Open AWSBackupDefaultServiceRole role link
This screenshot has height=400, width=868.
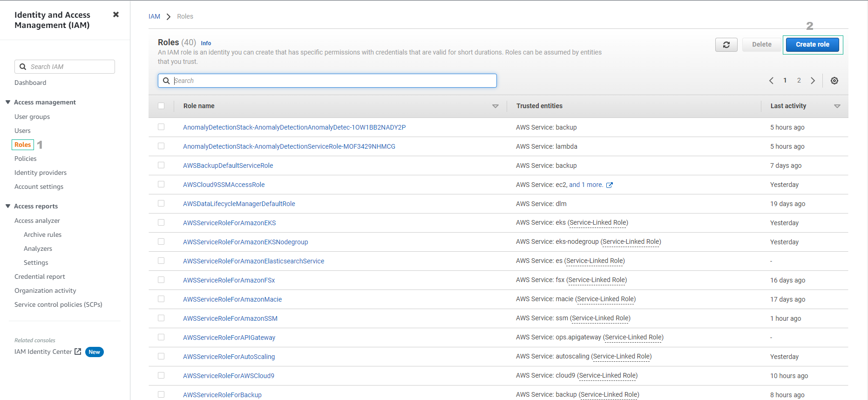point(228,166)
